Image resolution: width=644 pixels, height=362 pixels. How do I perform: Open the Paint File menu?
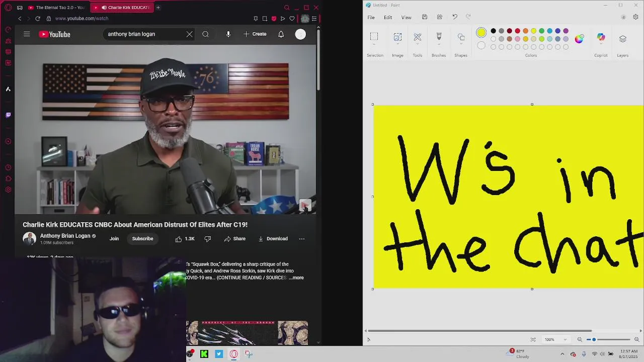[x=371, y=18]
